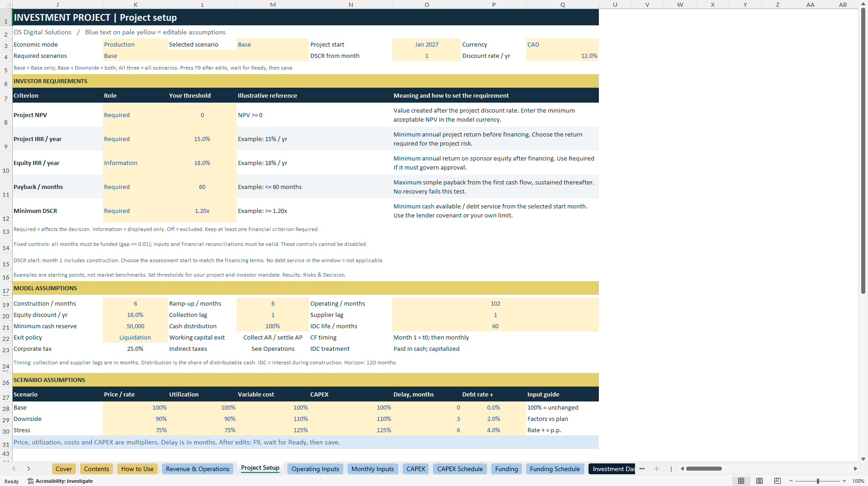This screenshot has height=486, width=868.
Task: Select Stress scenario Debt rate 4.0% cell
Action: click(x=493, y=430)
